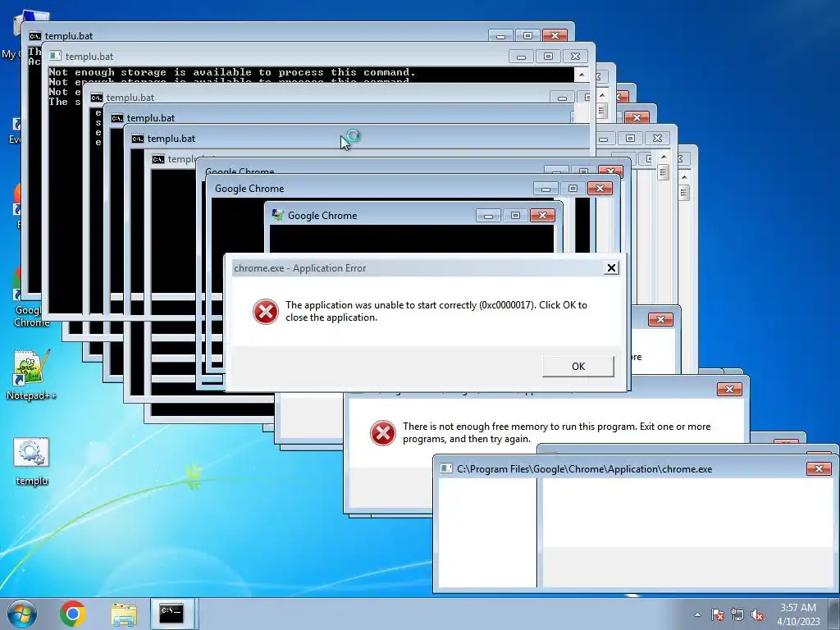The image size is (840, 630).
Task: Click OK in chrome.exe Application Error dialog
Action: coord(578,367)
